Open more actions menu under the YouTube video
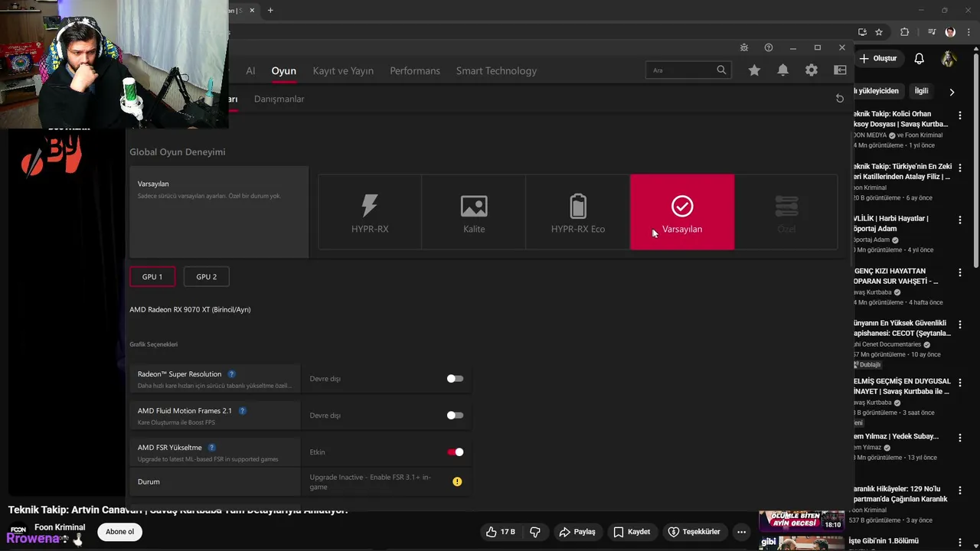 coord(740,532)
